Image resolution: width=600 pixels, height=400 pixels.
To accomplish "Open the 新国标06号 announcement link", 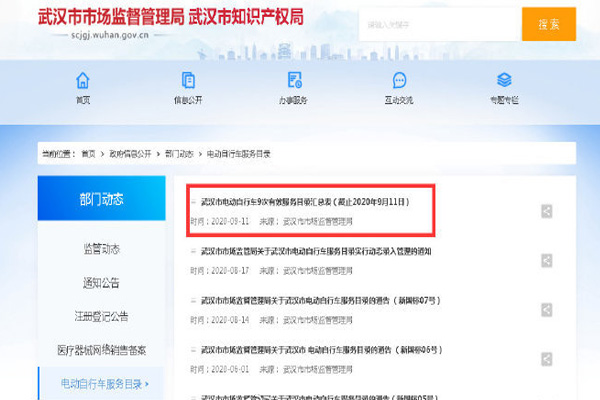I will (x=321, y=350).
